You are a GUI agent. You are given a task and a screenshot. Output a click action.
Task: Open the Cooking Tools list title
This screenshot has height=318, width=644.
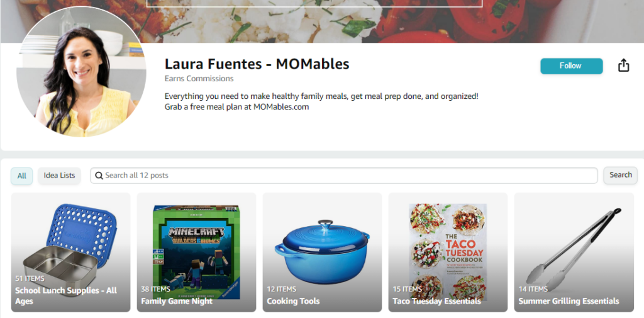(x=293, y=301)
